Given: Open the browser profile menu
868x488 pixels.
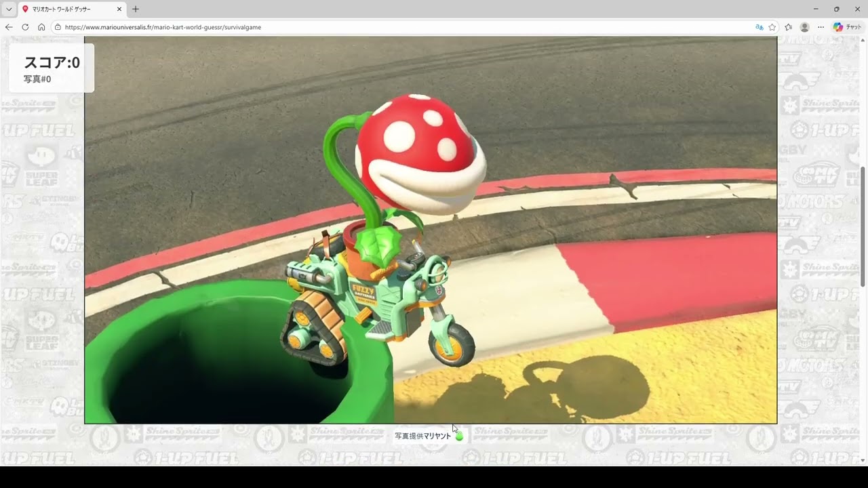Looking at the screenshot, I should click(805, 27).
